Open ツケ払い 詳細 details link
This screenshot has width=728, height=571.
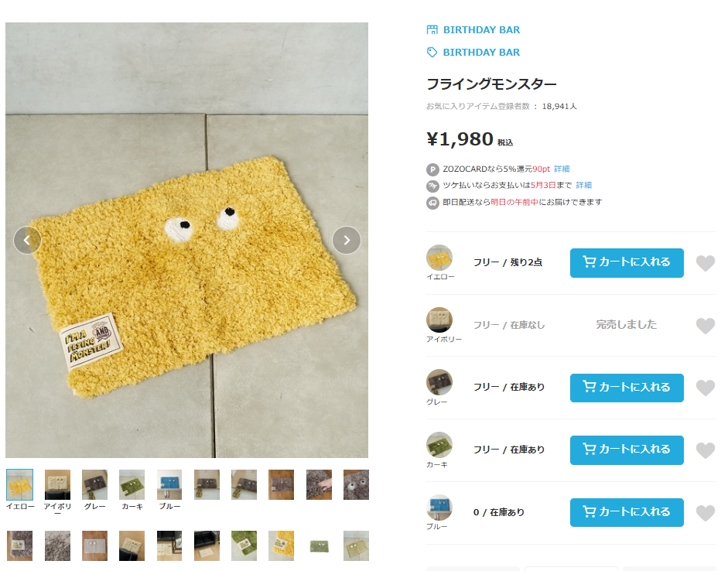coord(583,185)
